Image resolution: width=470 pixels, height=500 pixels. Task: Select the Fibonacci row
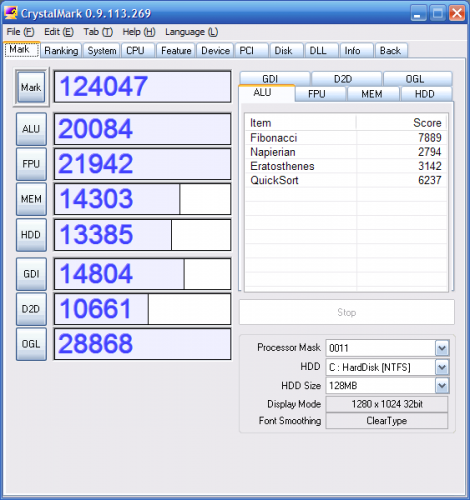[x=346, y=138]
